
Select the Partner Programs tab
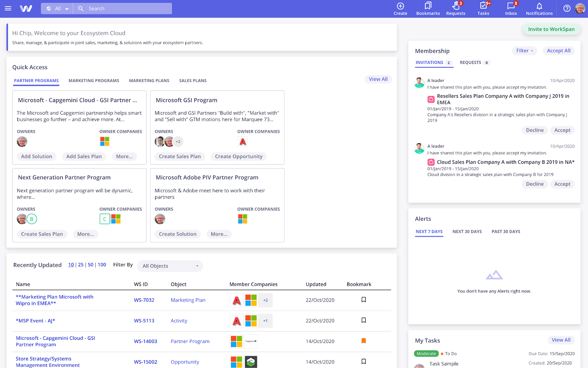(x=36, y=80)
